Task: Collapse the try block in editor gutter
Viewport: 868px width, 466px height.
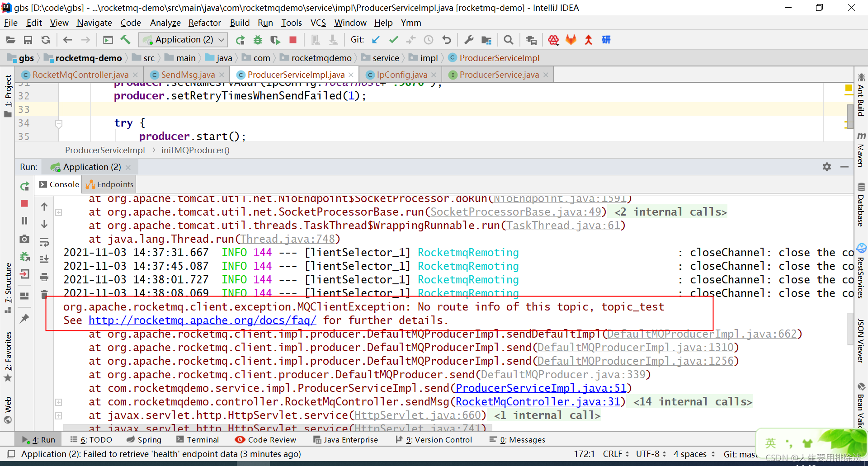Action: (x=58, y=123)
